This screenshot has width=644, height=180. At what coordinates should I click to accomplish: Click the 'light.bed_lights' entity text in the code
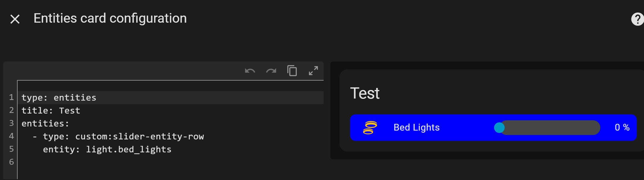[129, 149]
